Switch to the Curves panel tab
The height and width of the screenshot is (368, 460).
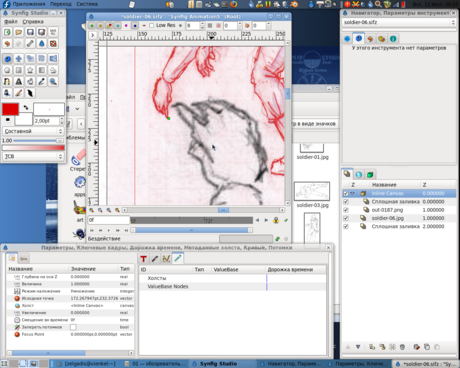[166, 258]
